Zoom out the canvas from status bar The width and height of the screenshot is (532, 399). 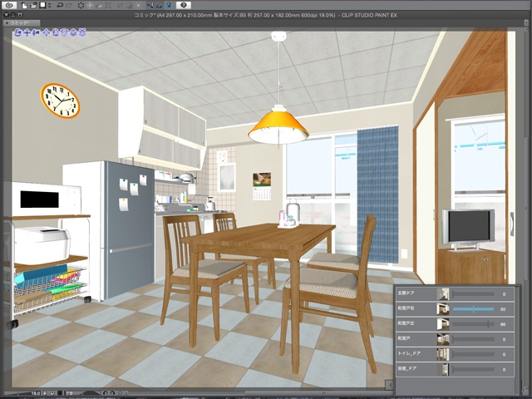point(45,393)
